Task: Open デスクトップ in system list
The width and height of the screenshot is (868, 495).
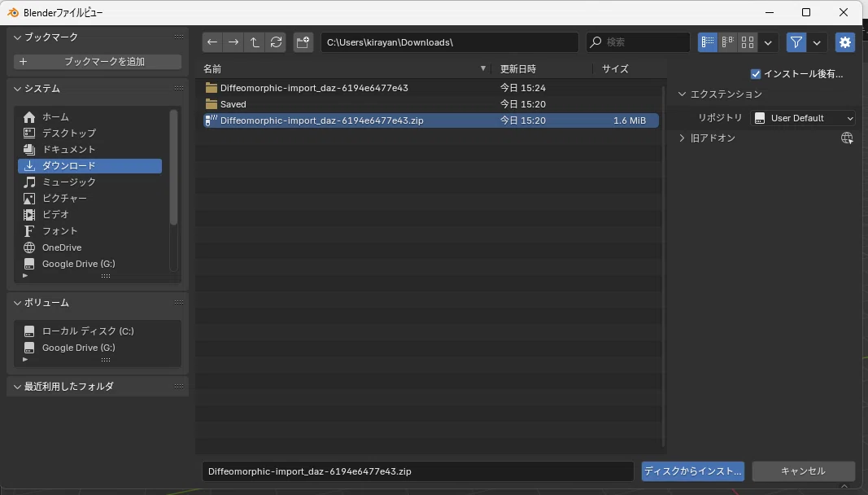Action: coord(89,133)
